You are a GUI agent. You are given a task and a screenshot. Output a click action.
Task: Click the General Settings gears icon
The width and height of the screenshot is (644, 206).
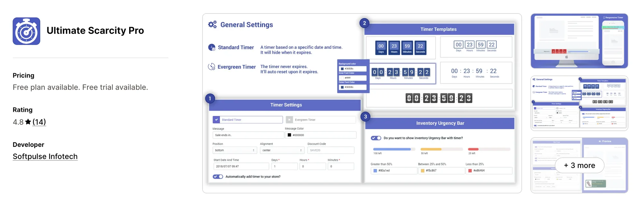(213, 24)
